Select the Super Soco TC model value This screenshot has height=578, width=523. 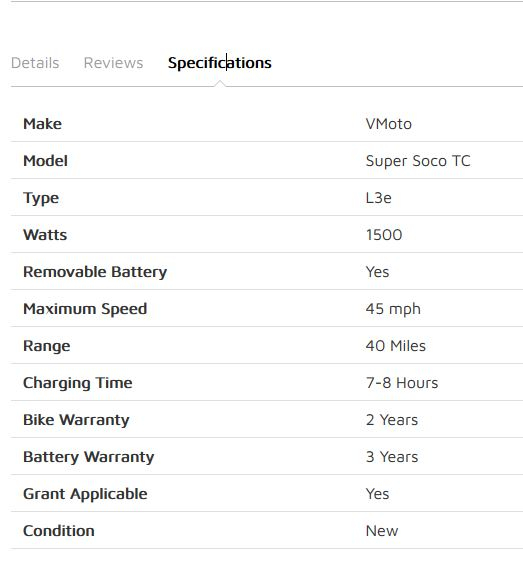(x=418, y=161)
